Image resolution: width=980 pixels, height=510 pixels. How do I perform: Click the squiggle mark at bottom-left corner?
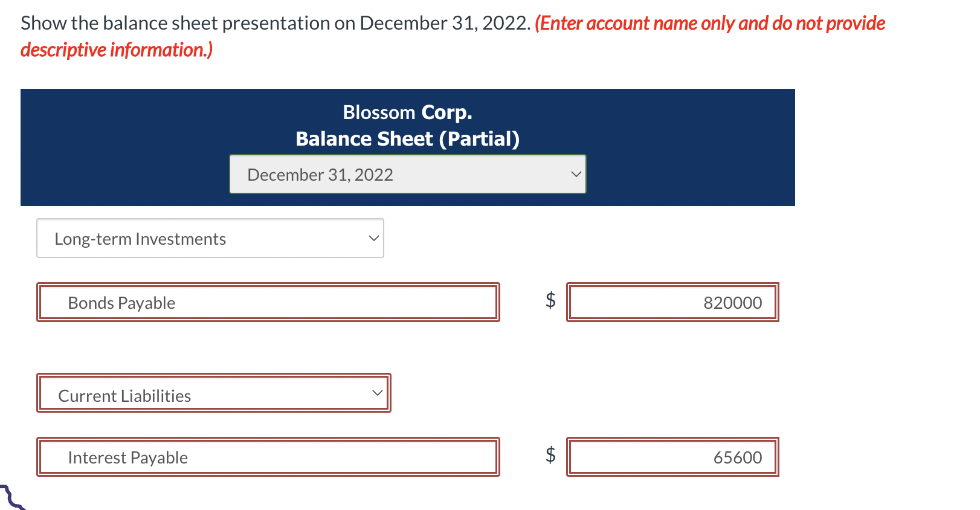pos(11,497)
